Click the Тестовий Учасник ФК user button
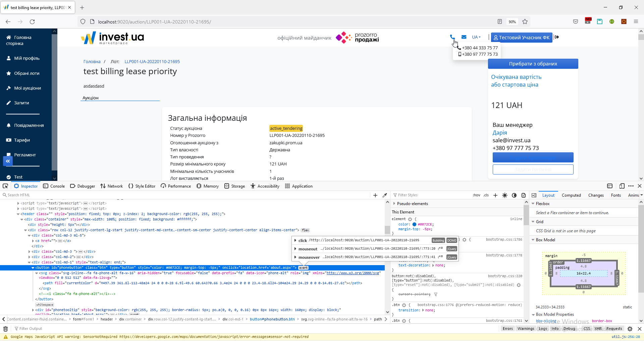Image resolution: width=644 pixels, height=349 pixels. 522,37
